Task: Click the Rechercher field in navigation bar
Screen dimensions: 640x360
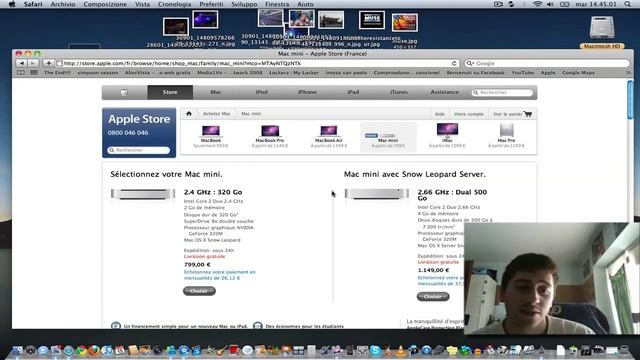Action: [x=502, y=93]
